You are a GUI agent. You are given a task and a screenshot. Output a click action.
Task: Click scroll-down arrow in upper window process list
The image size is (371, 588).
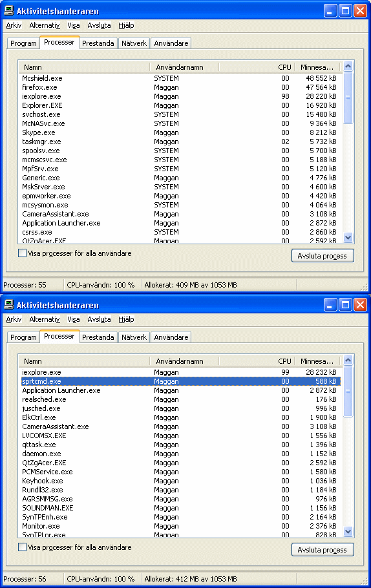coord(348,238)
